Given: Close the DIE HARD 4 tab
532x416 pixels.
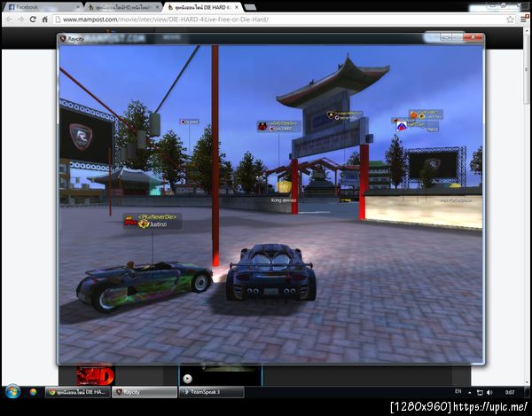Looking at the screenshot, I should coord(237,7).
